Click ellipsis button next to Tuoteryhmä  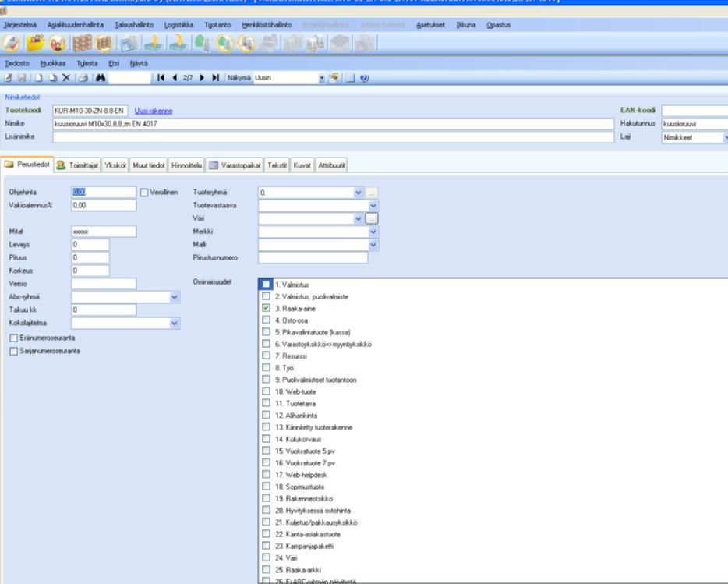pyautogui.click(x=372, y=193)
